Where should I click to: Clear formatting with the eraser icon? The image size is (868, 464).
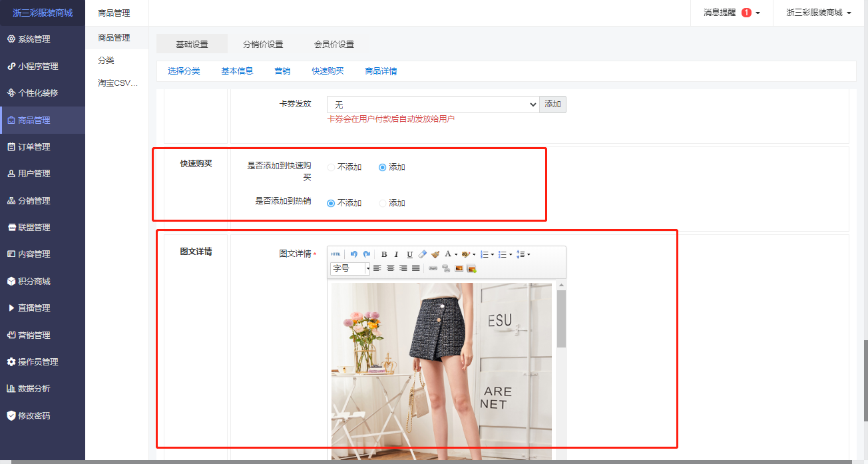click(423, 254)
